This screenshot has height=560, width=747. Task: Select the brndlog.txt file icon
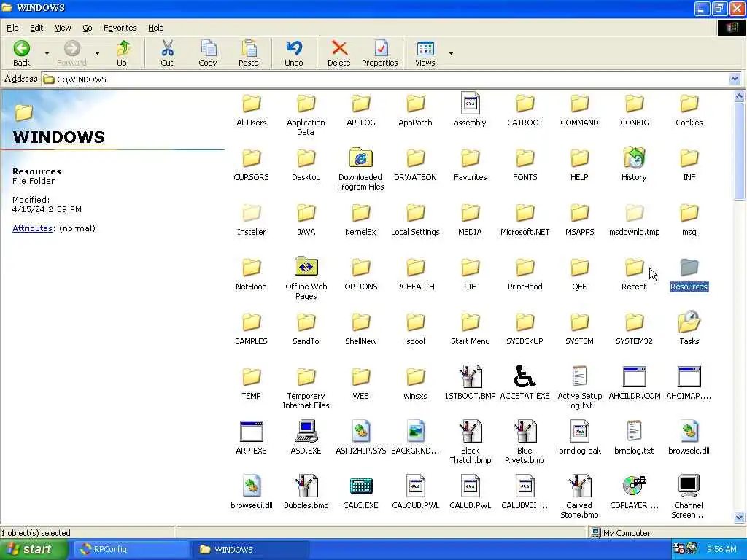click(634, 431)
